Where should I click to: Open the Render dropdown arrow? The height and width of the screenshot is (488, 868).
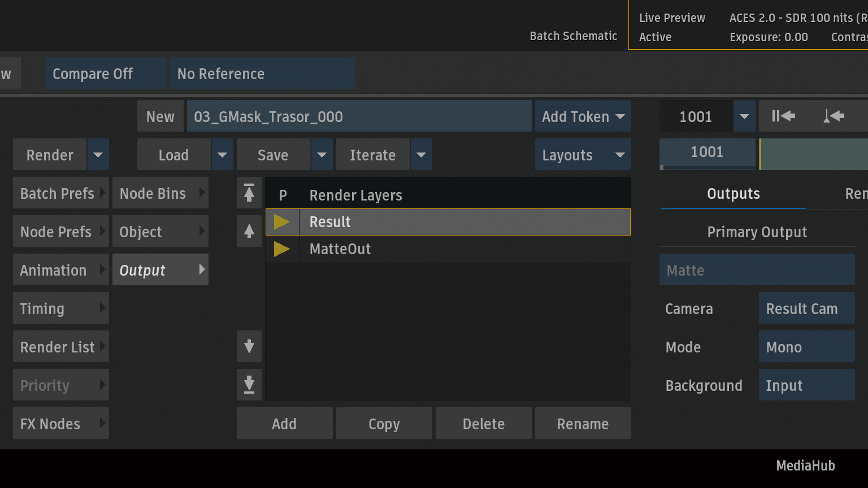click(98, 155)
